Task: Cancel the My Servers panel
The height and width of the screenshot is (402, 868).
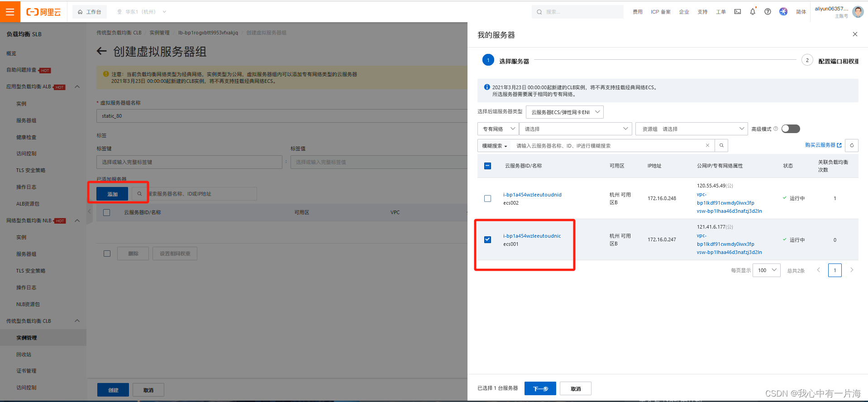Action: [x=576, y=388]
